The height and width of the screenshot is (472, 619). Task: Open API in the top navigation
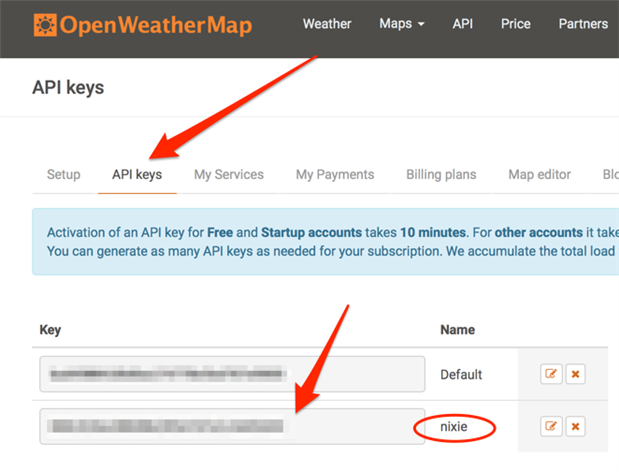(x=463, y=24)
